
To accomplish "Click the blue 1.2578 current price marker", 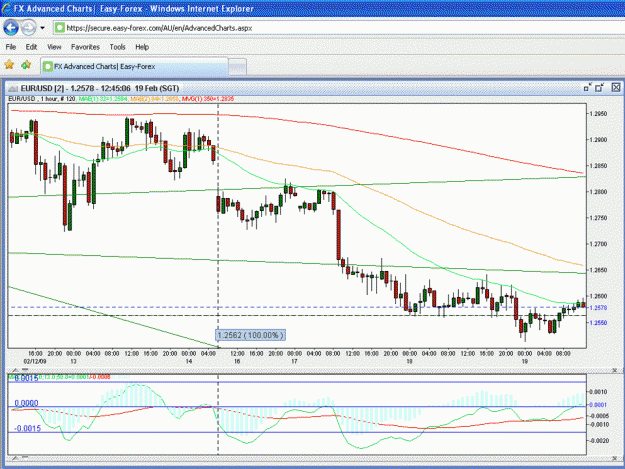I will tap(598, 308).
